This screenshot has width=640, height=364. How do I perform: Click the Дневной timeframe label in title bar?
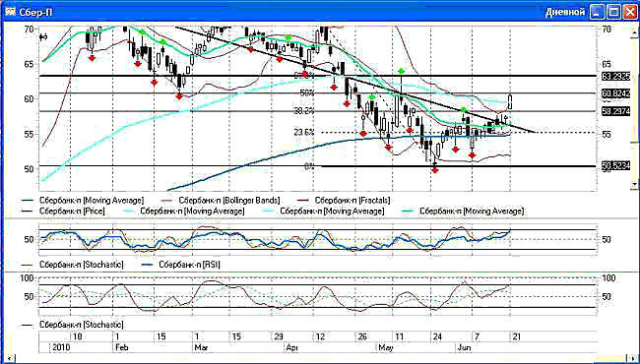(565, 12)
